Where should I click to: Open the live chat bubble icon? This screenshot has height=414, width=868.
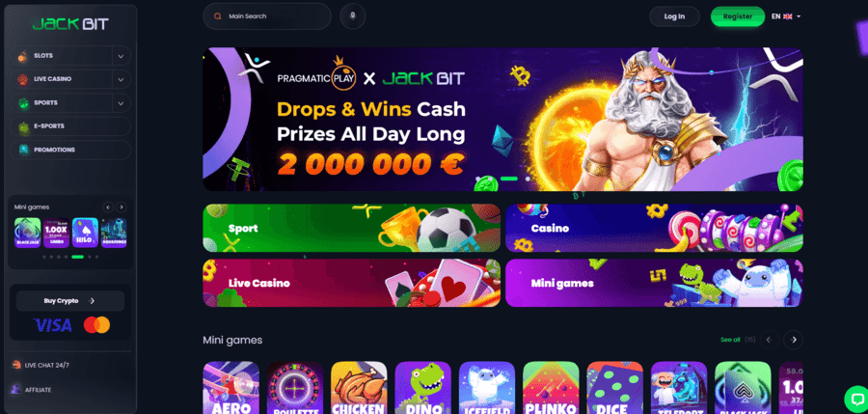point(856,399)
